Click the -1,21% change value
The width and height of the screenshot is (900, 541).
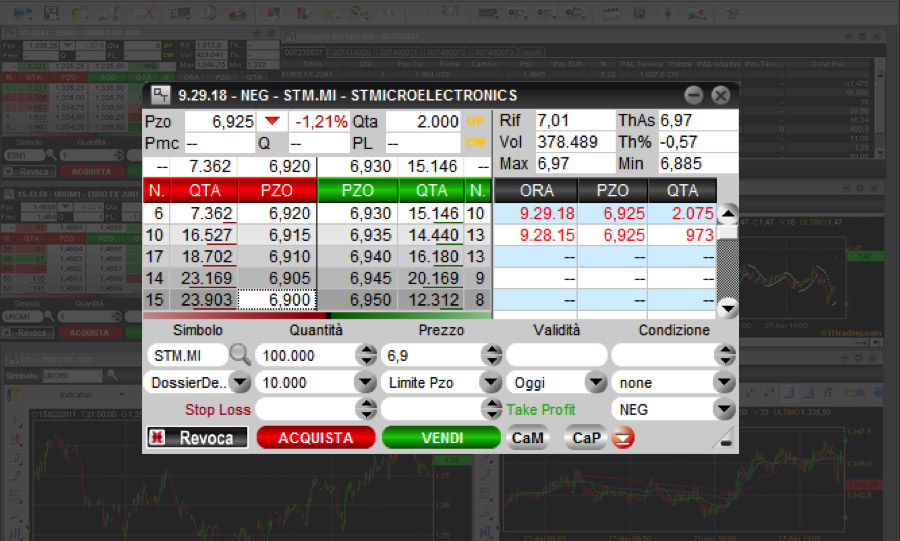[x=321, y=121]
